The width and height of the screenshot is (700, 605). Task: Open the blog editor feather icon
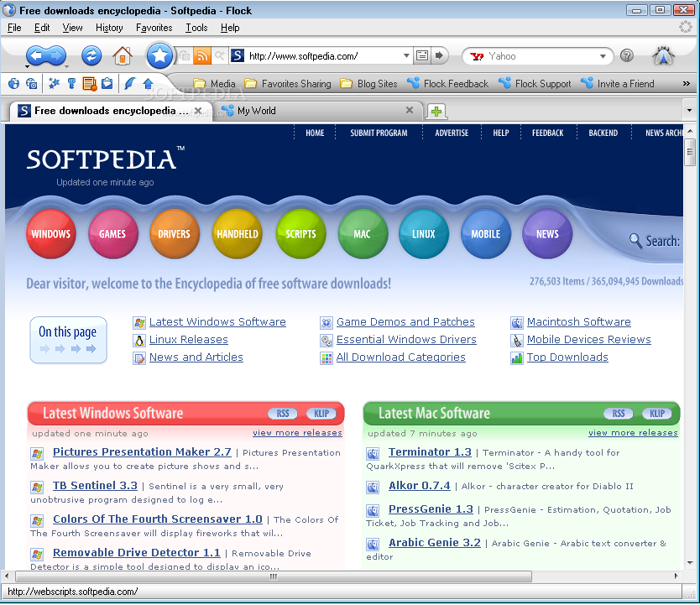tap(130, 83)
